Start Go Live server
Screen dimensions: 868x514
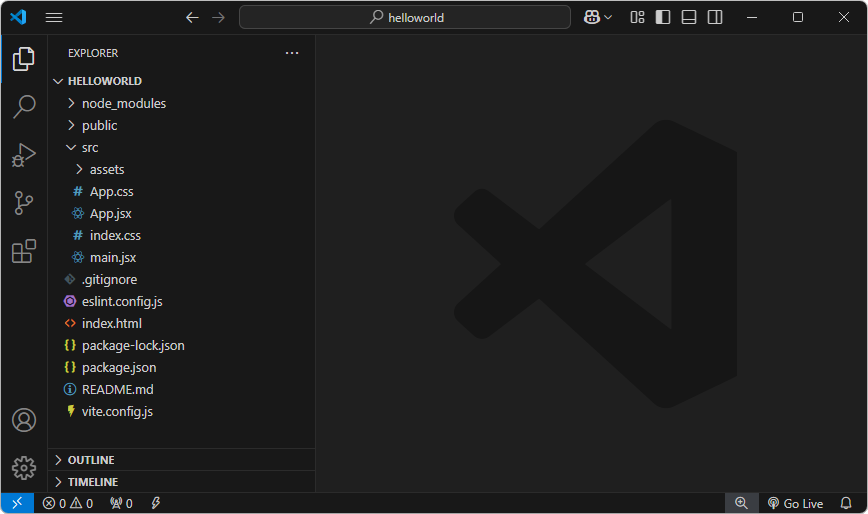[795, 503]
